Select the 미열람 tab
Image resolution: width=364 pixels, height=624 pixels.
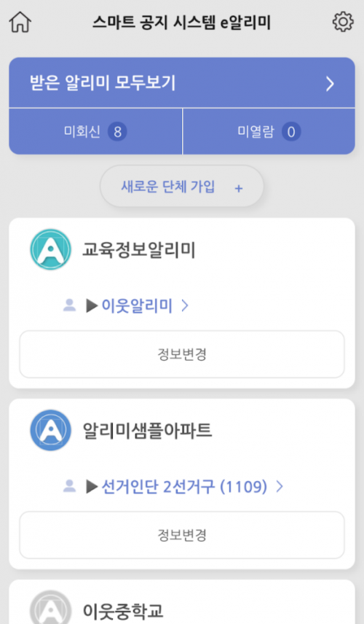point(269,131)
